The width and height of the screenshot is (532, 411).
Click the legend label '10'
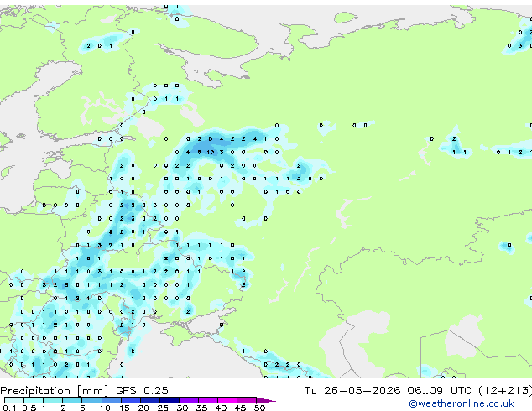tap(105, 408)
